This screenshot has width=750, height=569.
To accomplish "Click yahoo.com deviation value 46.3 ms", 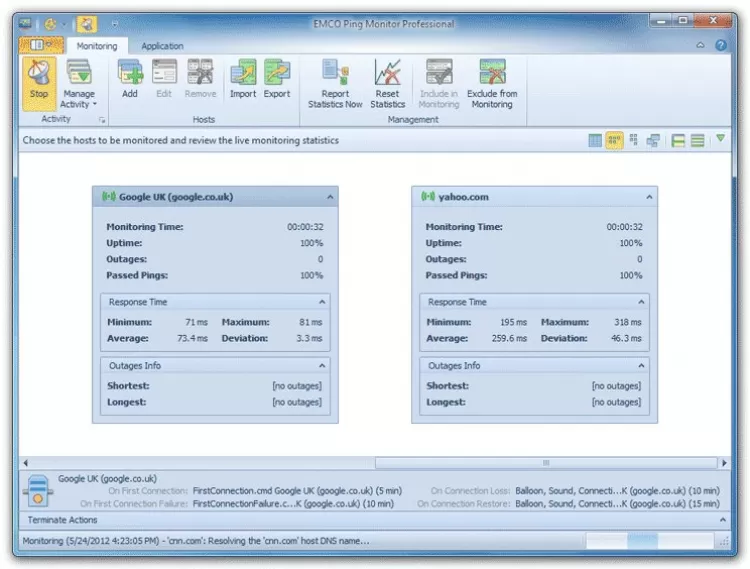I will (626, 338).
